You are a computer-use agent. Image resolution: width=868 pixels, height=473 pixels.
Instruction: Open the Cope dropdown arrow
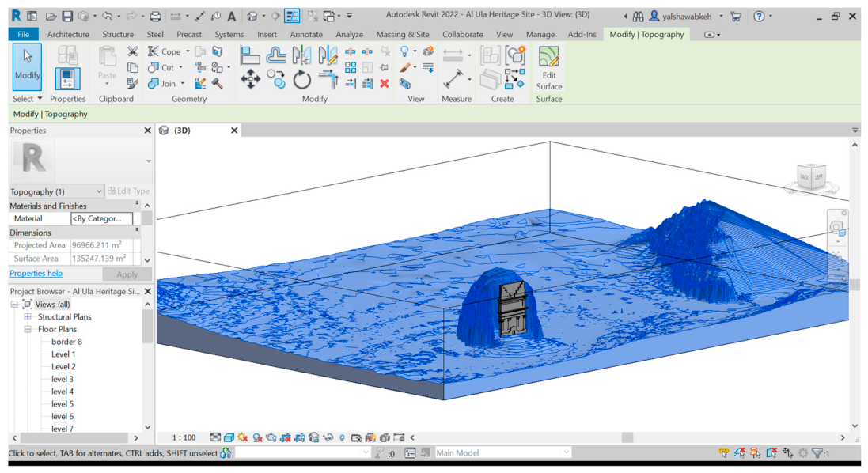(188, 51)
